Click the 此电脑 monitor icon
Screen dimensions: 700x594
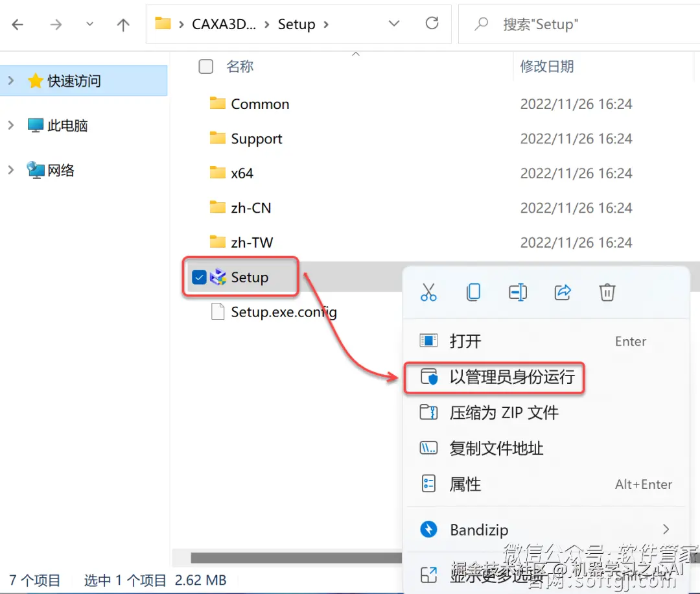point(35,126)
